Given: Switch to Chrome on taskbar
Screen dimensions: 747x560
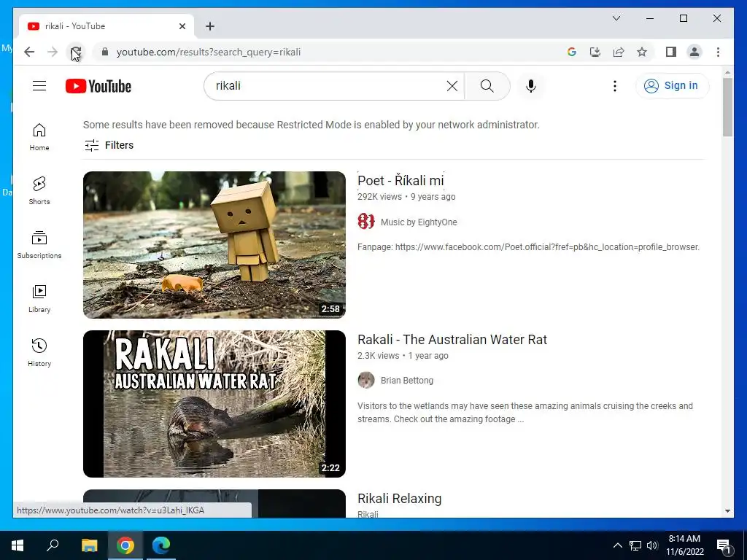Looking at the screenshot, I should (125, 545).
